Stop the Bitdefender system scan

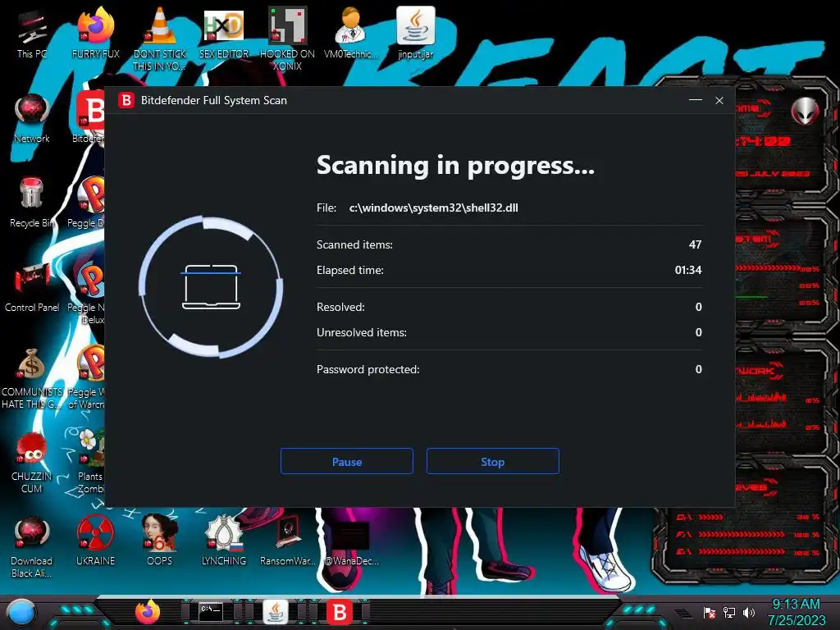point(492,461)
